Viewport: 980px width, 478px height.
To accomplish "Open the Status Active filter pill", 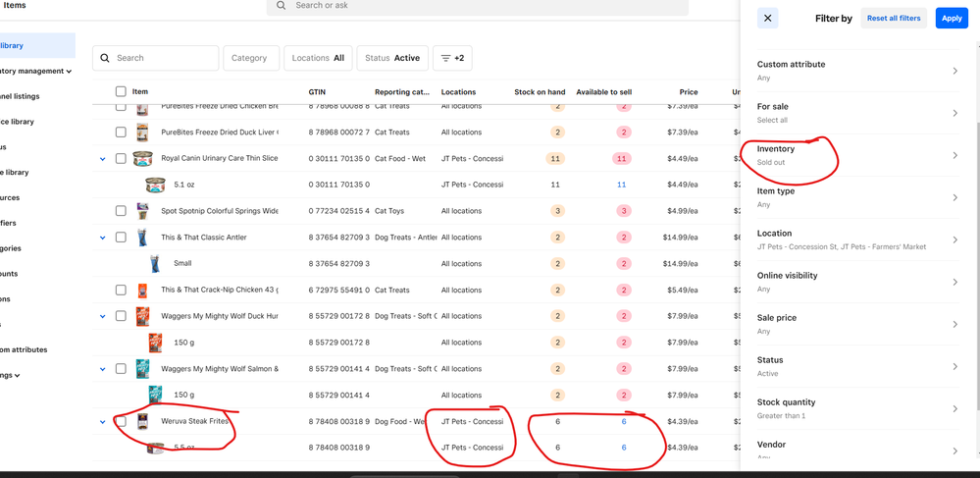I will pyautogui.click(x=391, y=58).
